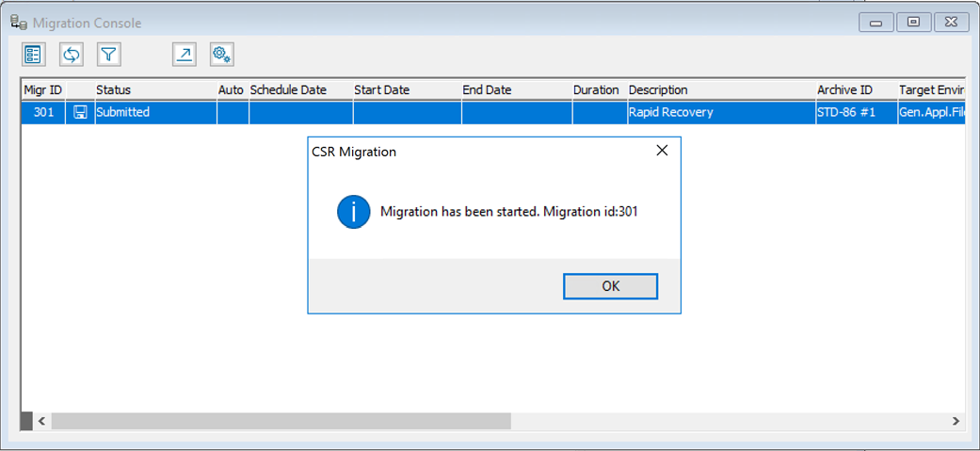Click the horizontal scrollbar left arrow
This screenshot has width=980, height=451.
pos(41,421)
